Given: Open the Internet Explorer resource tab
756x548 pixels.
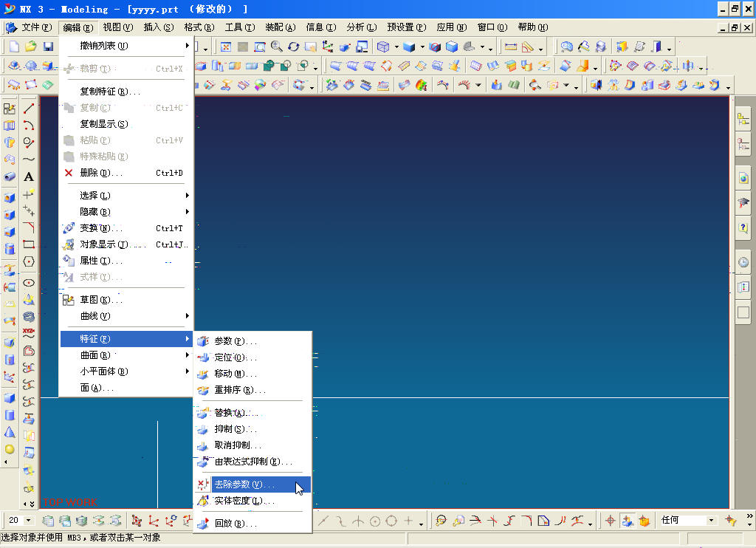Looking at the screenshot, I should [743, 179].
